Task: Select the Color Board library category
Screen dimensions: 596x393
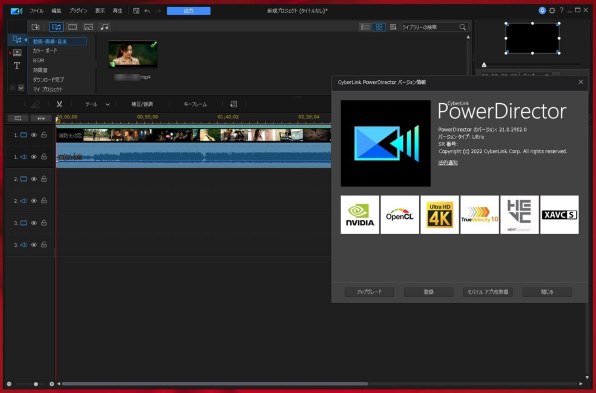Action: click(x=45, y=51)
